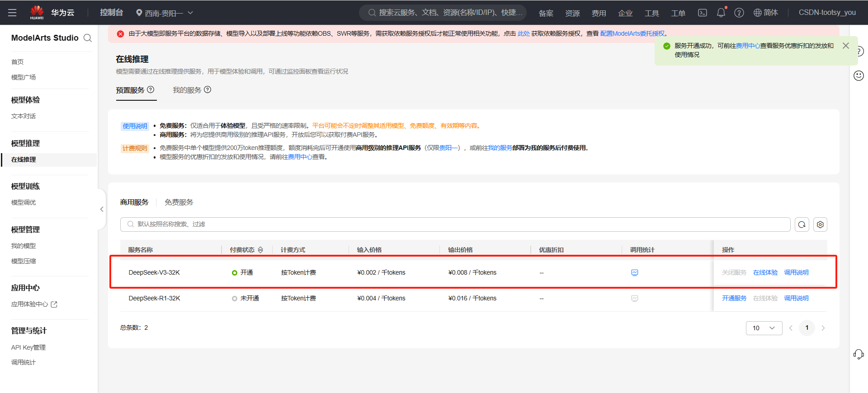Click 费用中心 link in billing rules

300,157
